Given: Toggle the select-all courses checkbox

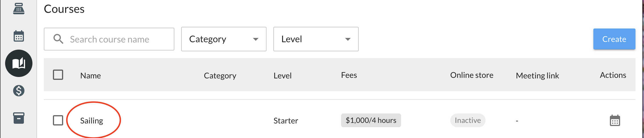Looking at the screenshot, I should point(58,75).
